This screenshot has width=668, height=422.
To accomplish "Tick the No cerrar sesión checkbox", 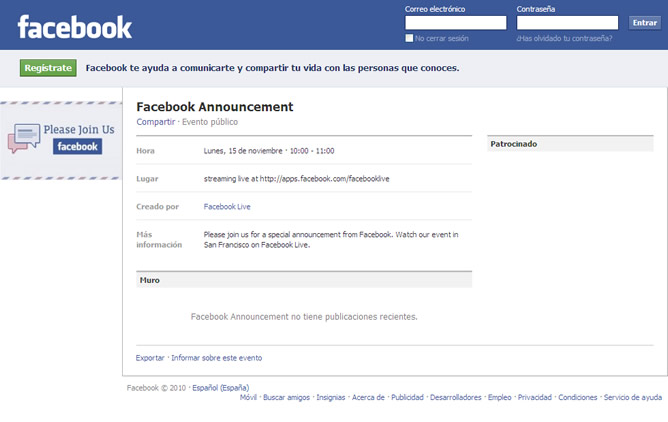I will pyautogui.click(x=409, y=38).
